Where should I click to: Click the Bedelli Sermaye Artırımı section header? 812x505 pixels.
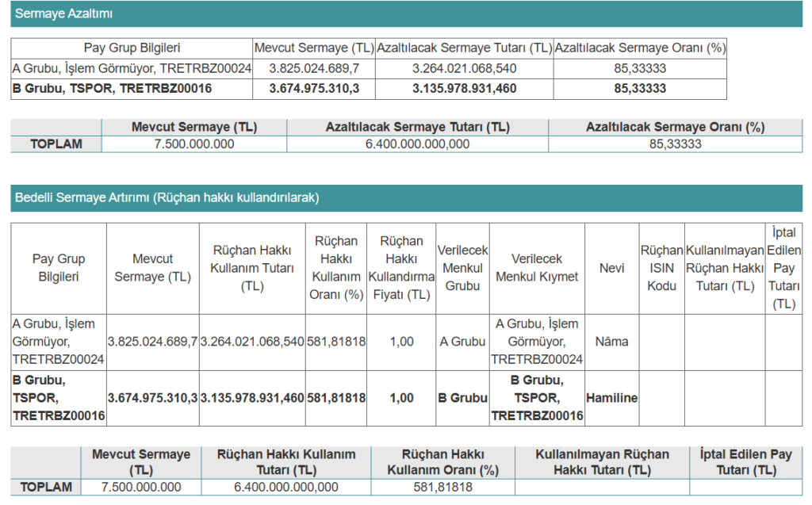[x=167, y=197]
